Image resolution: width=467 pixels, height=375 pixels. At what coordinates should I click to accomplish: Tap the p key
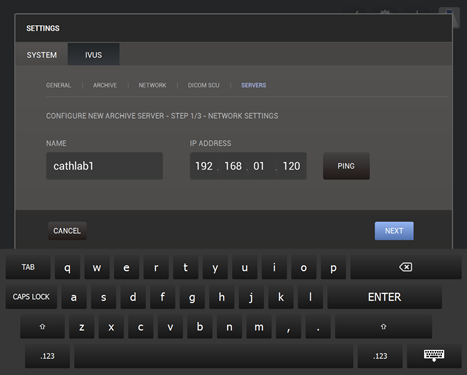[333, 267]
